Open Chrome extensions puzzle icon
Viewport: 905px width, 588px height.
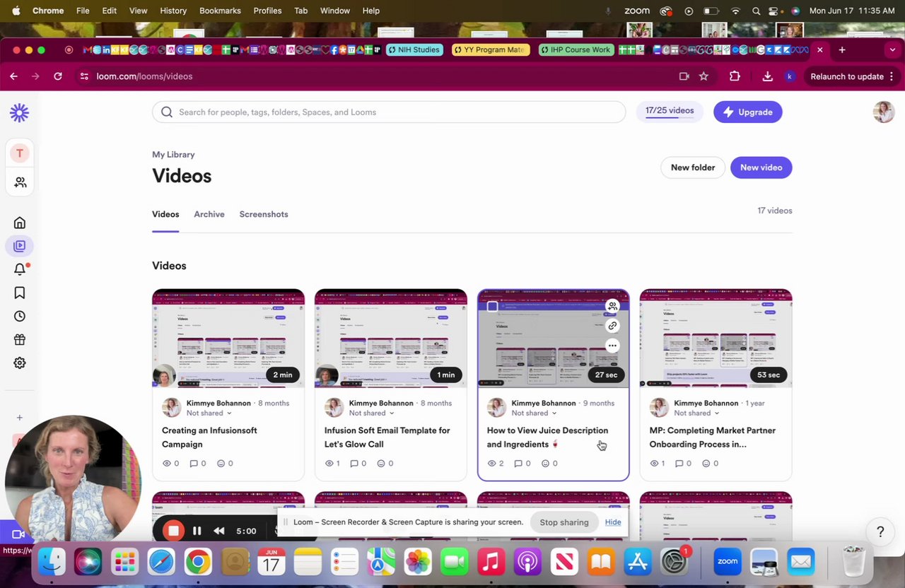point(735,76)
